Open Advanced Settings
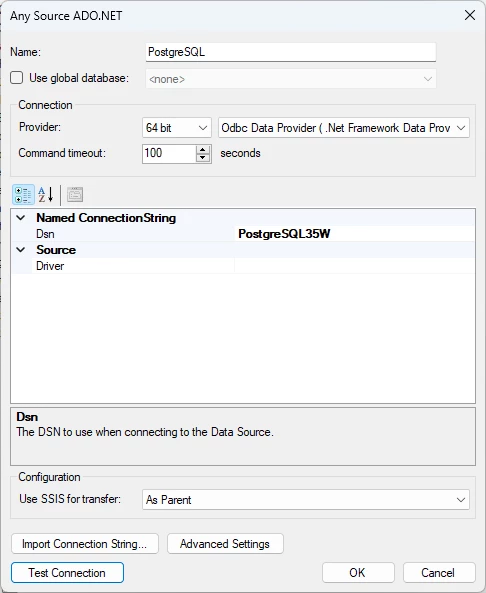The height and width of the screenshot is (593, 486). [x=225, y=543]
